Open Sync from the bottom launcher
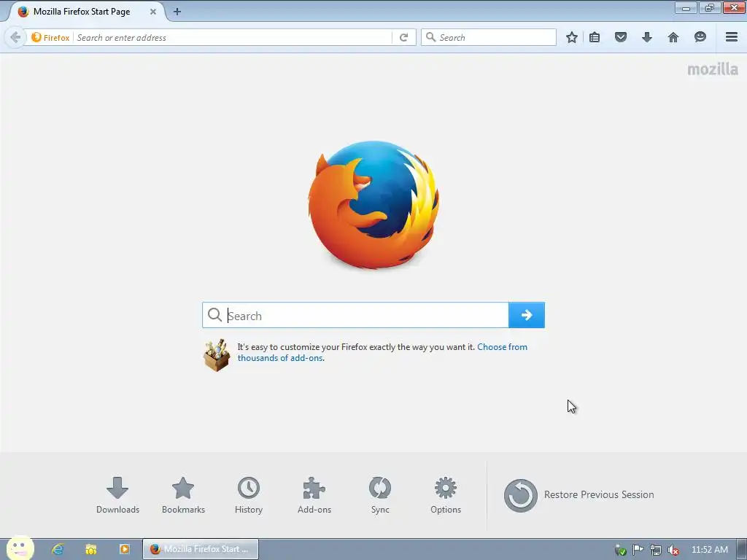This screenshot has height=560, width=747. pos(379,495)
